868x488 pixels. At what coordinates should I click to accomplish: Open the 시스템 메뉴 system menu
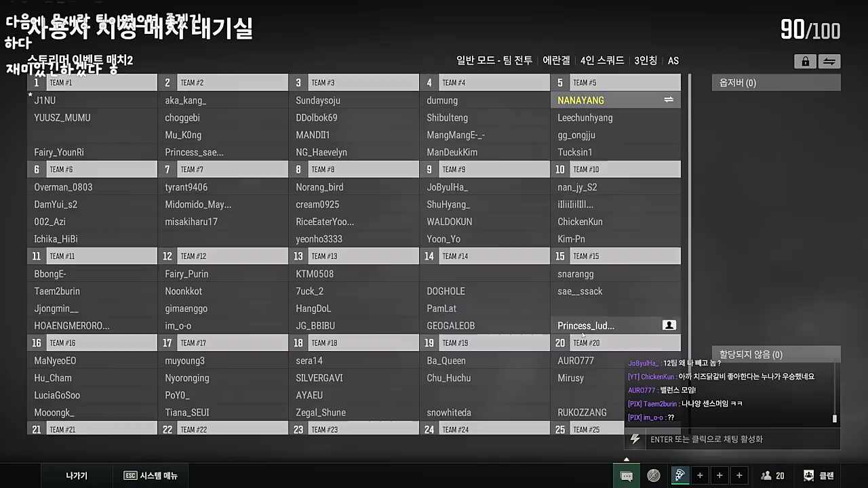point(151,476)
